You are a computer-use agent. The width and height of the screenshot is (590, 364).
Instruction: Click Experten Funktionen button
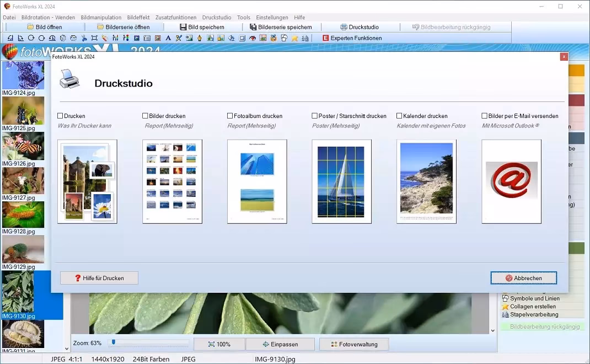click(352, 38)
